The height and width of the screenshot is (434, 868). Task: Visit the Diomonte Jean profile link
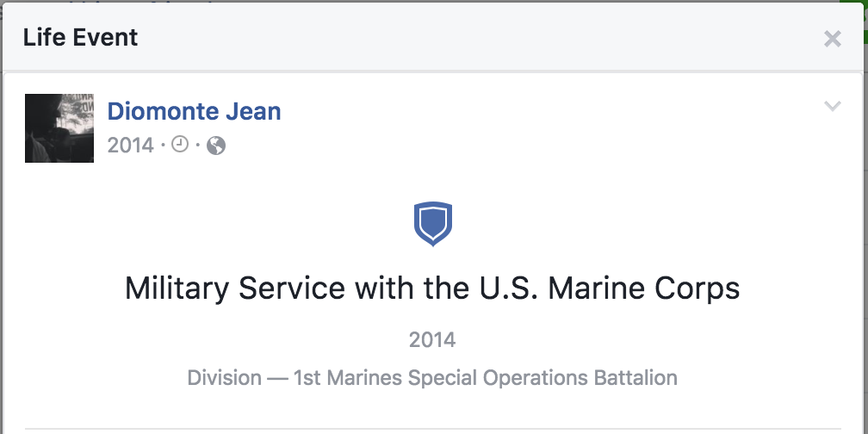(x=194, y=111)
